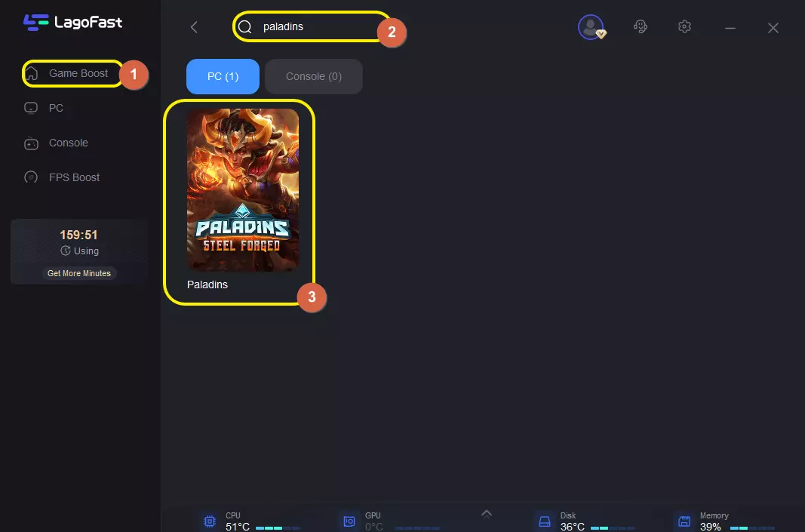Viewport: 805px width, 532px height.
Task: Switch to PC (1) results tab
Action: (223, 76)
